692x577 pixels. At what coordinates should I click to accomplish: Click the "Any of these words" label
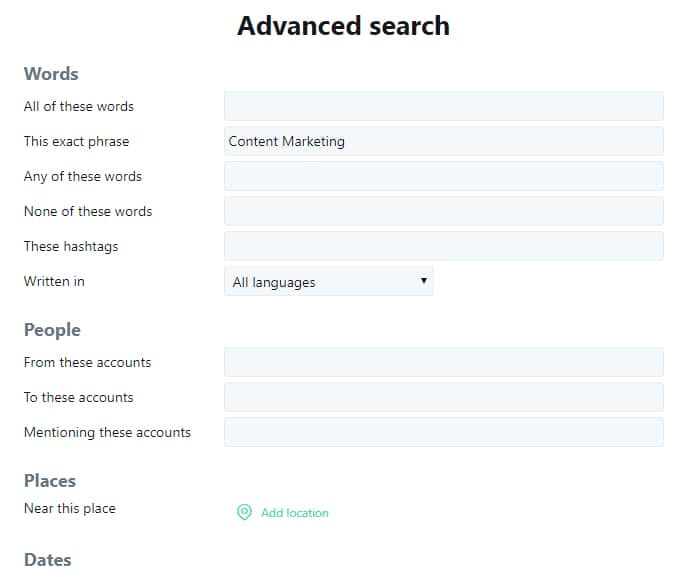[x=83, y=176]
